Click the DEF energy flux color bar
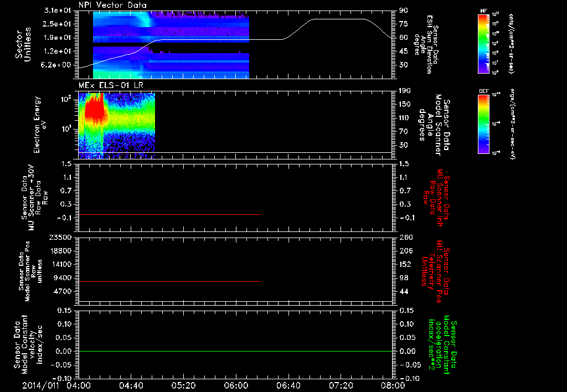Viewport: 567px width, 392px height. (484, 124)
